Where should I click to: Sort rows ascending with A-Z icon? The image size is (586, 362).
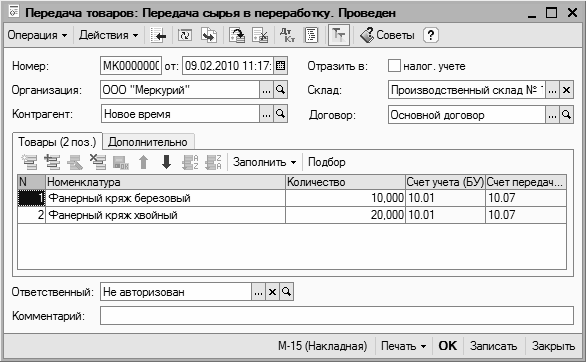coord(190,162)
